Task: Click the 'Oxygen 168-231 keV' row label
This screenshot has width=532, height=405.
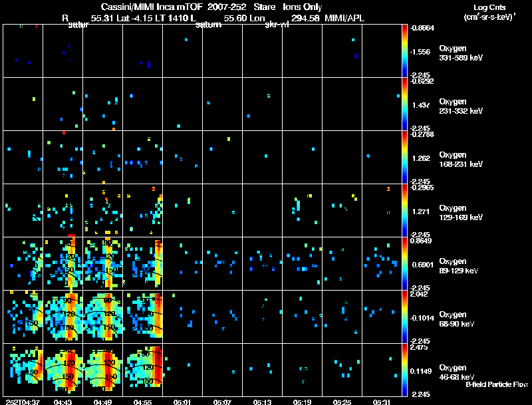Action: click(461, 160)
